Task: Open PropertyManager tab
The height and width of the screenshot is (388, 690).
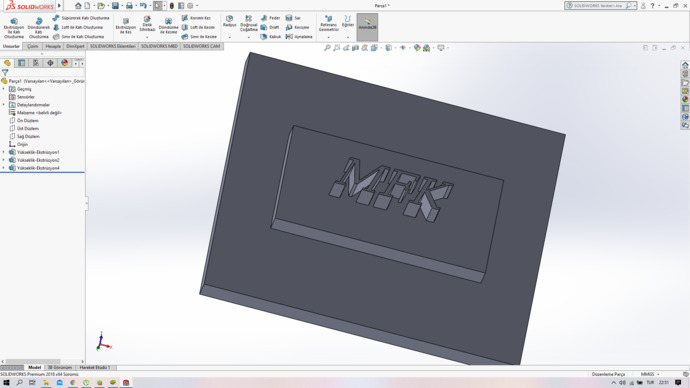Action: 22,63
